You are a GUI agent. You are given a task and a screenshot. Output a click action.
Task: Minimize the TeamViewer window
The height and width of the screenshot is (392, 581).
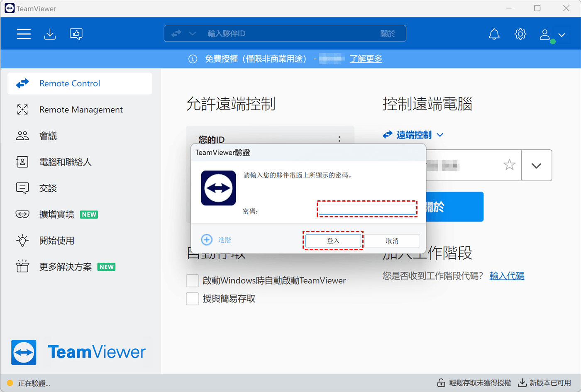tap(509, 8)
